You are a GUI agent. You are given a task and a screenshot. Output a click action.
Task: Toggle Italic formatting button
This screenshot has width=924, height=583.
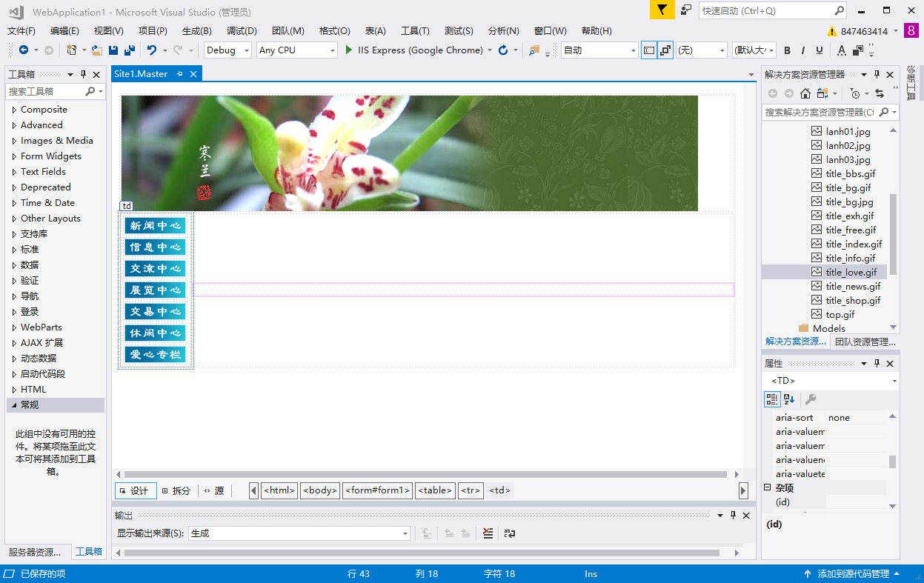803,50
